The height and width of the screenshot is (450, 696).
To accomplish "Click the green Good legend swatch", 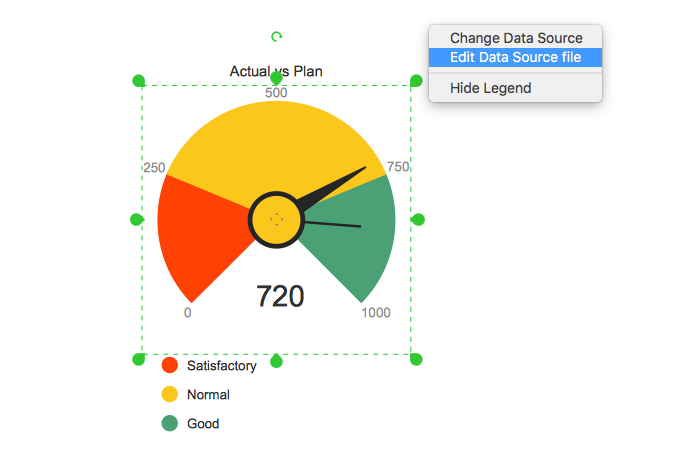I will click(170, 424).
